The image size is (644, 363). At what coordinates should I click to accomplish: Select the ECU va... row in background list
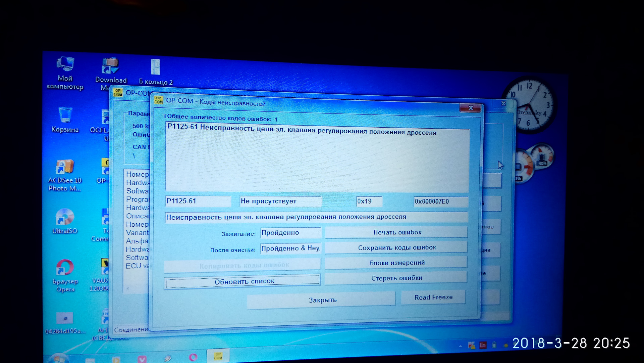click(137, 266)
